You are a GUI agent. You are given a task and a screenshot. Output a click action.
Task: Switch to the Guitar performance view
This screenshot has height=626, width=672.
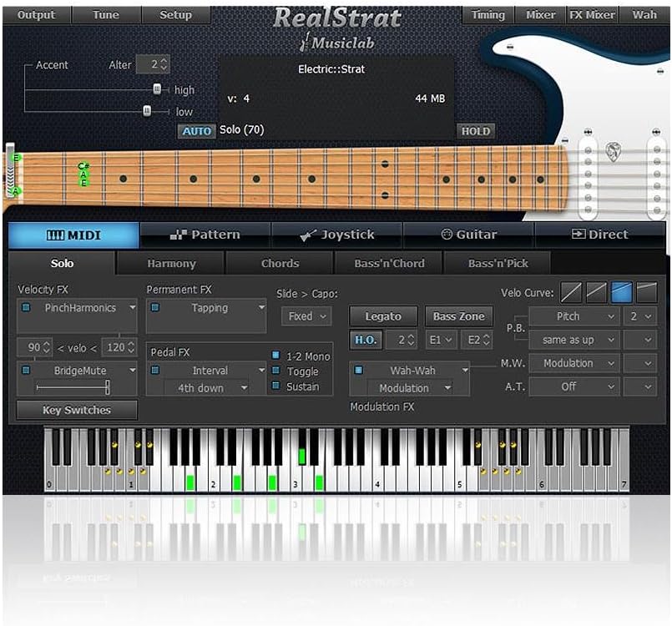[x=468, y=235]
